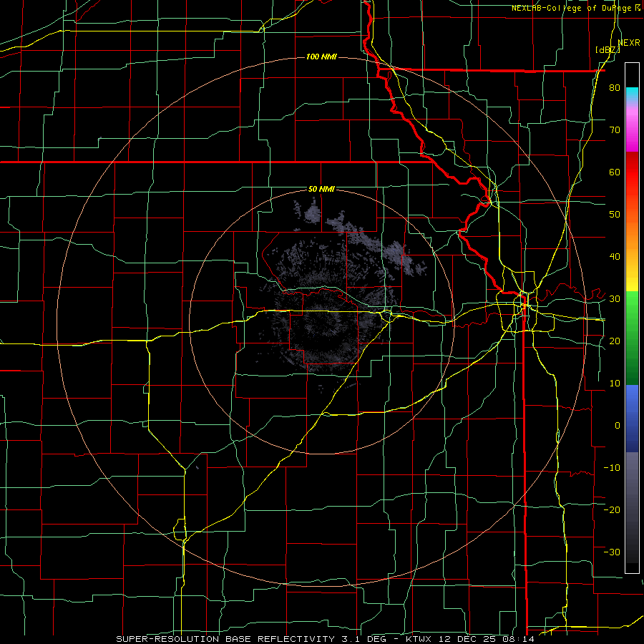Click the NEXR label above the legend
Image resolution: width=644 pixels, height=644 pixels.
point(629,43)
